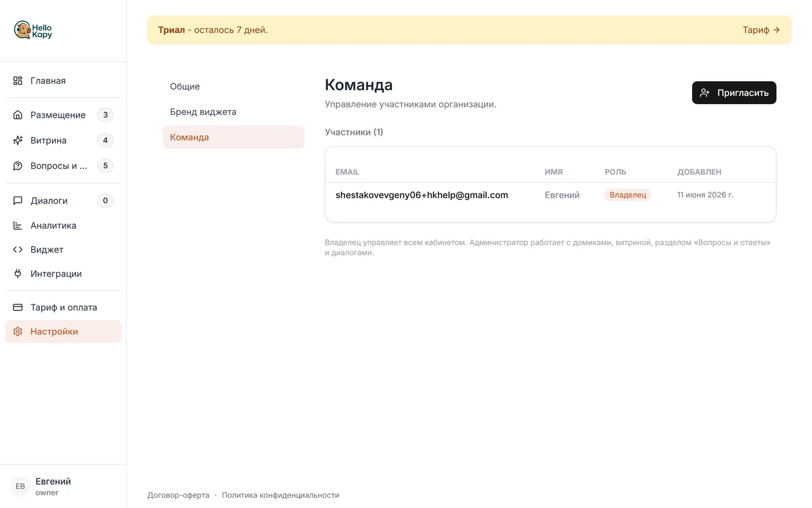Click the email shestakovevgeny06+hkhelp@gmail.com
The width and height of the screenshot is (812, 508).
click(x=422, y=195)
